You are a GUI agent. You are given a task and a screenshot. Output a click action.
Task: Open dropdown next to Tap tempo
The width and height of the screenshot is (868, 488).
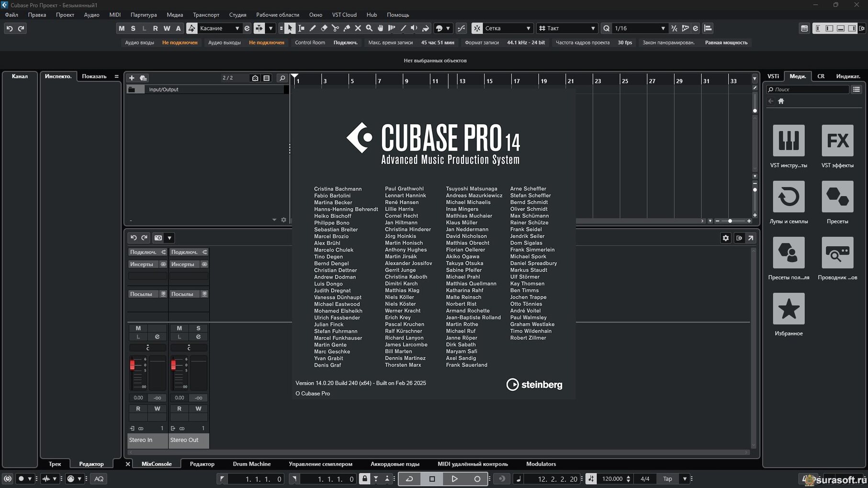coord(685,478)
